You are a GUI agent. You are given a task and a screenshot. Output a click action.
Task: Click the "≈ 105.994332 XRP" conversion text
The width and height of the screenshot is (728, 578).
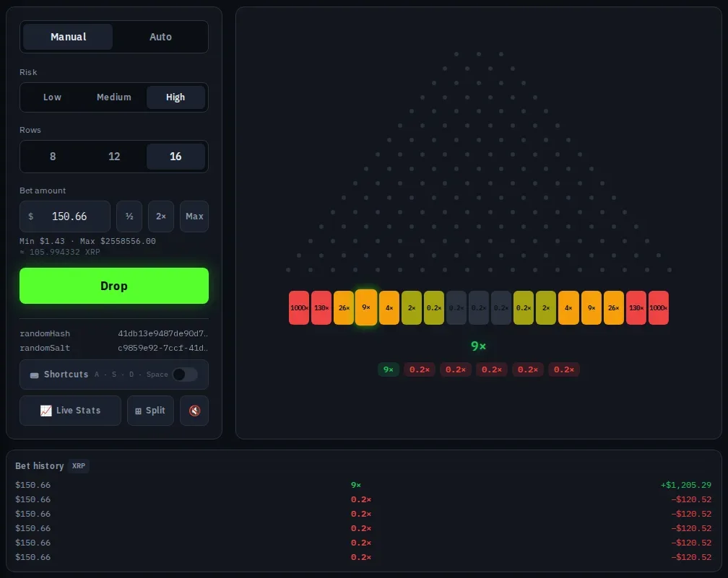[60, 252]
